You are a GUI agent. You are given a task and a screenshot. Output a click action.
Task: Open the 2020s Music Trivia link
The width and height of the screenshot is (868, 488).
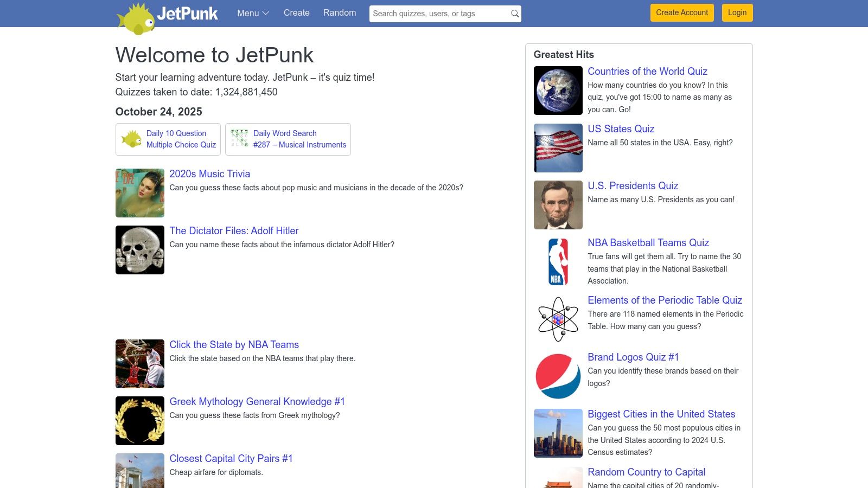coord(209,174)
